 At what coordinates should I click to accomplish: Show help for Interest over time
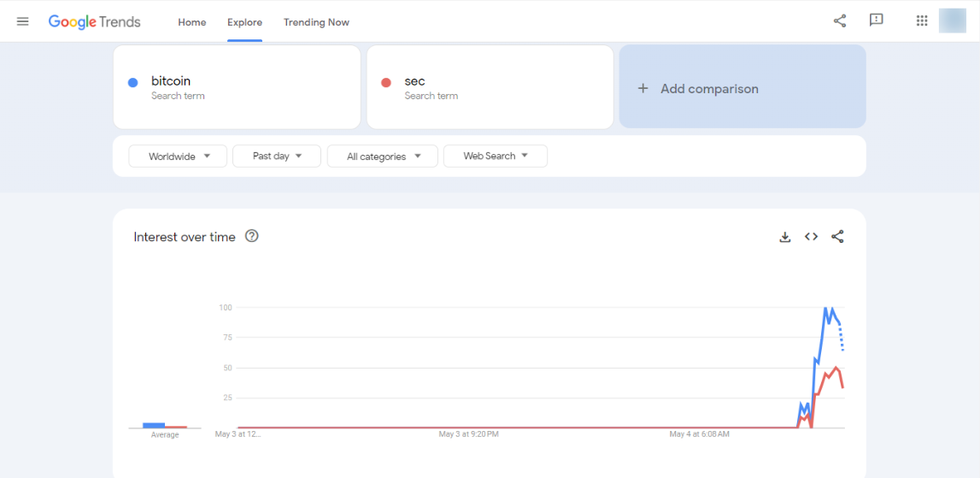[252, 236]
